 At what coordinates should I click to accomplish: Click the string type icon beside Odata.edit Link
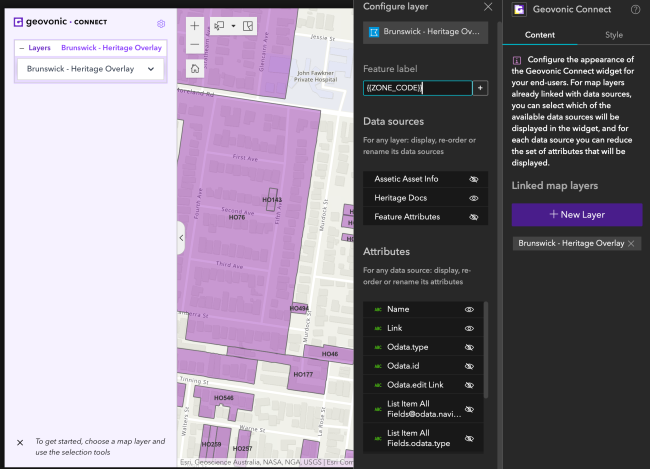[x=378, y=385]
